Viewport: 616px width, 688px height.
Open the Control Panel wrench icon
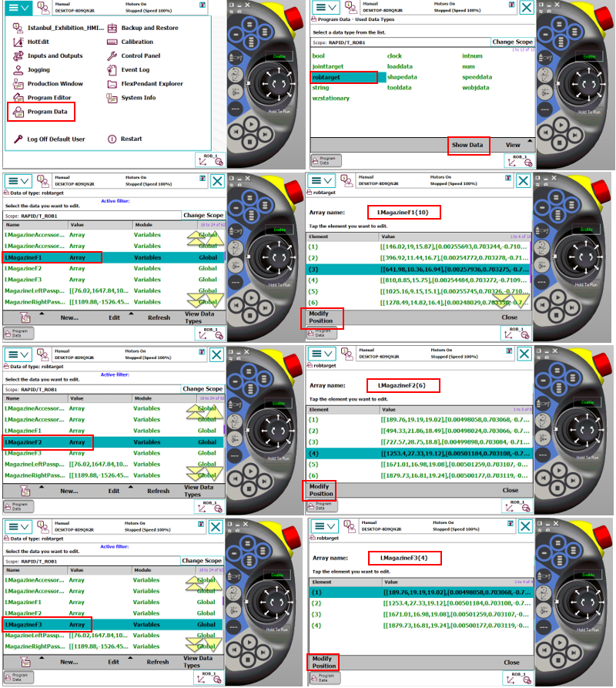pyautogui.click(x=112, y=55)
